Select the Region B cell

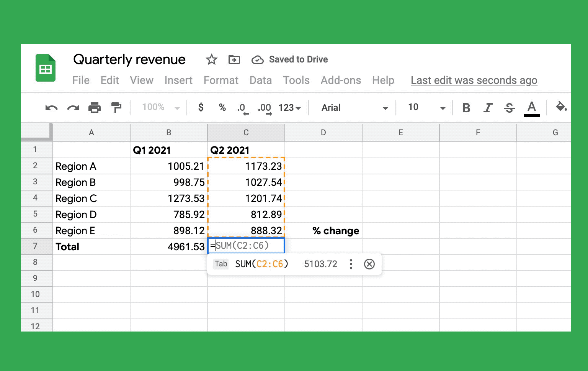pos(91,182)
